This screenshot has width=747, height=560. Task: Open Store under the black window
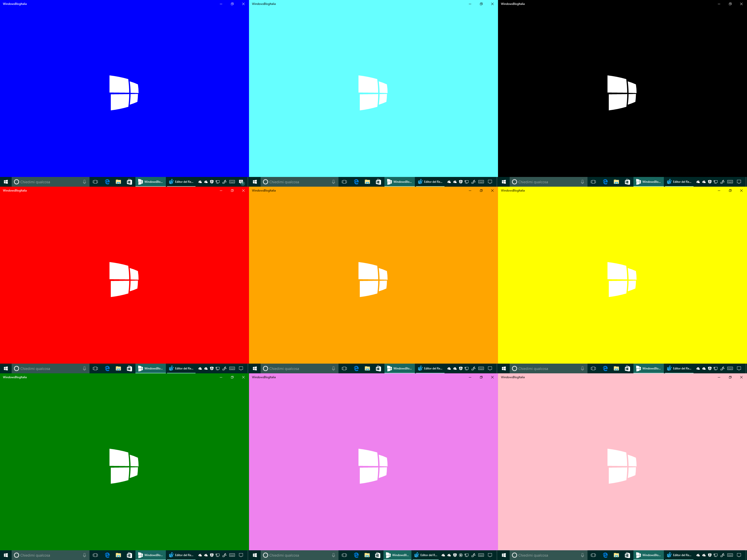click(627, 182)
